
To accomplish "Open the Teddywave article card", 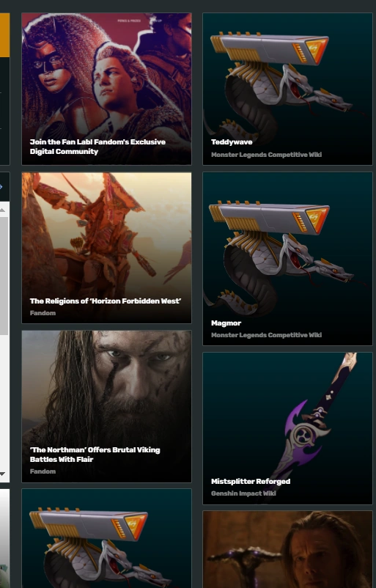I will [x=287, y=89].
